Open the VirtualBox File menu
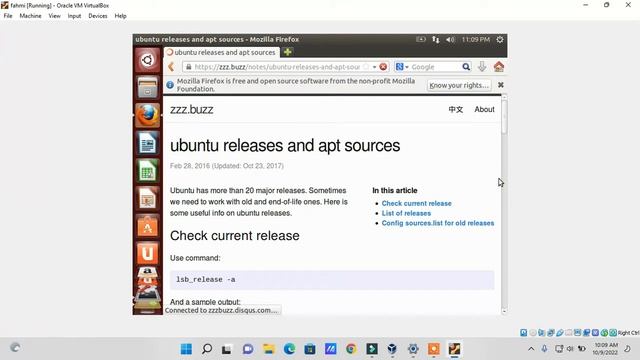640x360 pixels. click(x=8, y=16)
